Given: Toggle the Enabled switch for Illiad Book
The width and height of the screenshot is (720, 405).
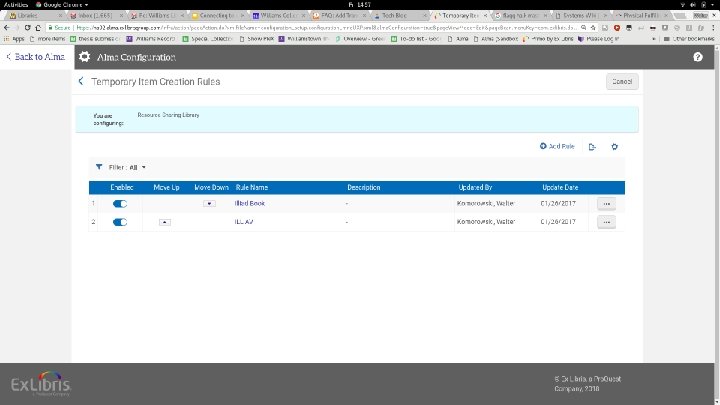Looking at the screenshot, I should 120,204.
